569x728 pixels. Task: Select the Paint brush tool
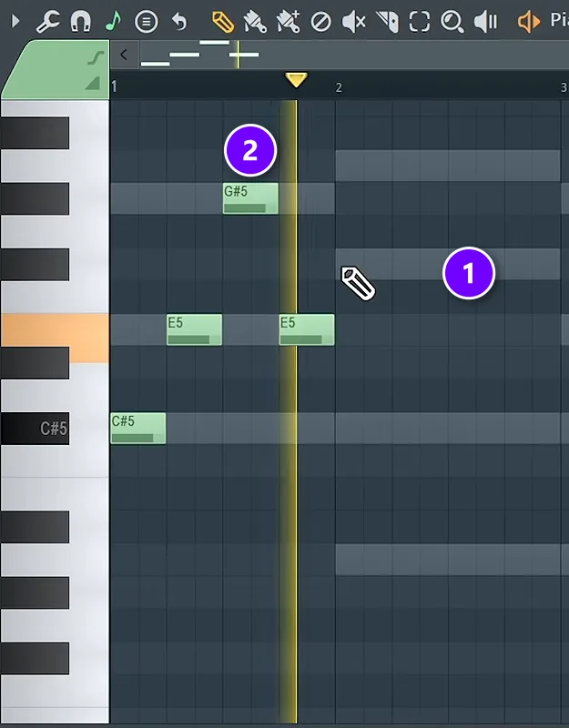point(255,22)
